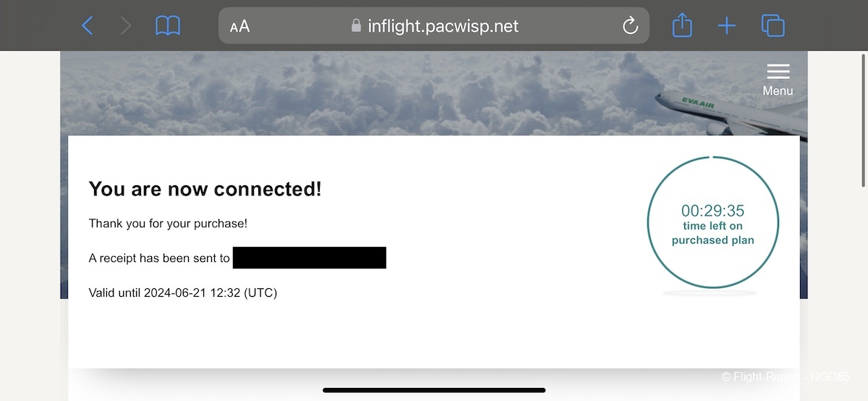Click the 'You are now connected!' heading

(205, 189)
